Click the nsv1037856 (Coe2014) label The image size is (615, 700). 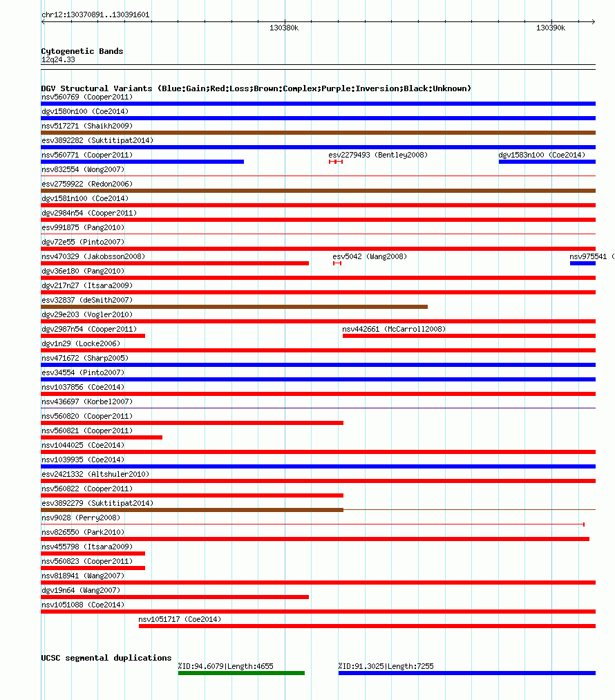pyautogui.click(x=83, y=387)
